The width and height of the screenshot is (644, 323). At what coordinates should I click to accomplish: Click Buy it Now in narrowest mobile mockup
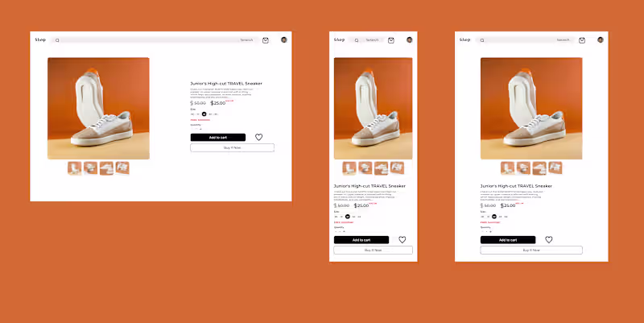tap(373, 250)
